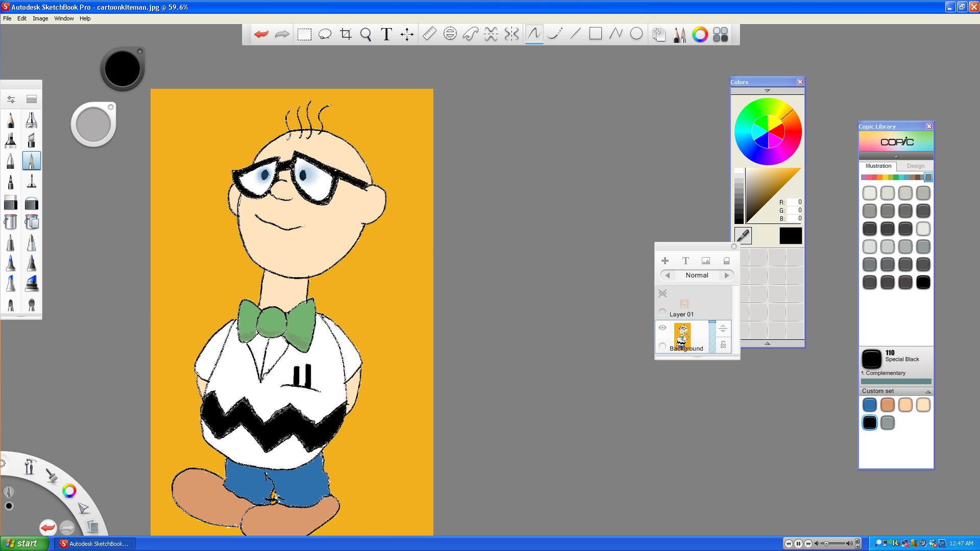Open the brush library list icon
This screenshot has height=551, width=980.
pyautogui.click(x=32, y=99)
